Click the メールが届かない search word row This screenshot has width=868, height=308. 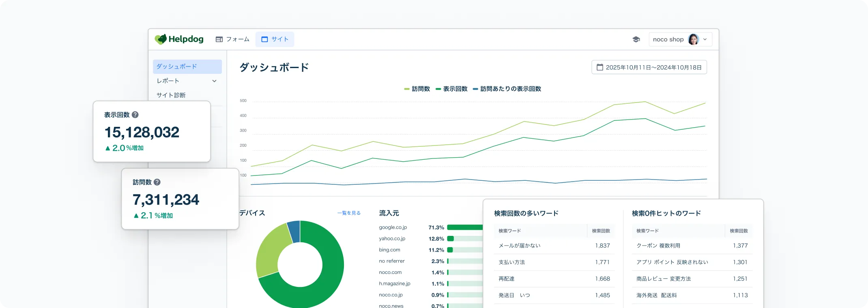(x=554, y=246)
